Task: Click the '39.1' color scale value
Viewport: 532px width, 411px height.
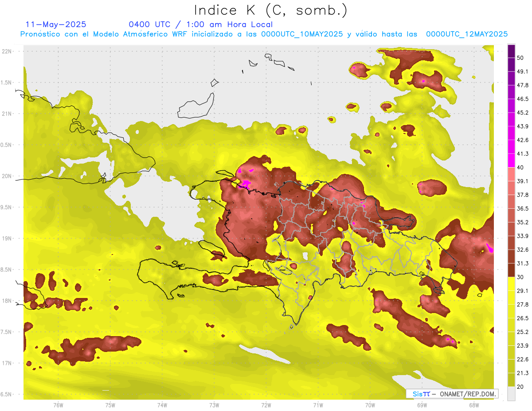Action: [523, 181]
